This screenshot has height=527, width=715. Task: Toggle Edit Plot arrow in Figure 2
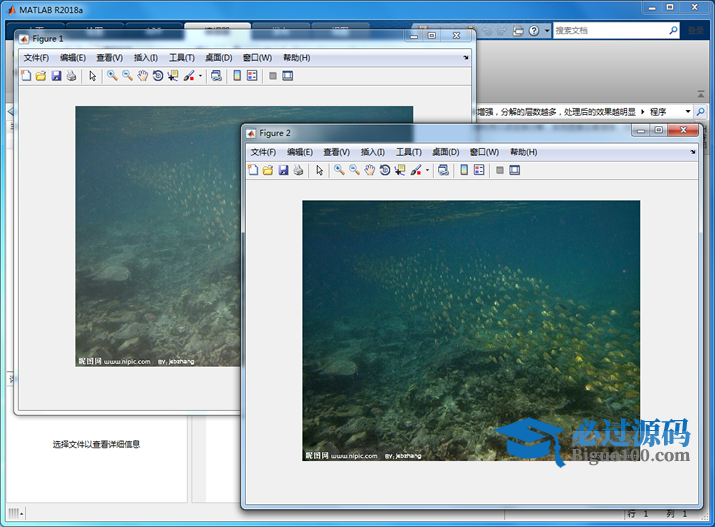(320, 170)
